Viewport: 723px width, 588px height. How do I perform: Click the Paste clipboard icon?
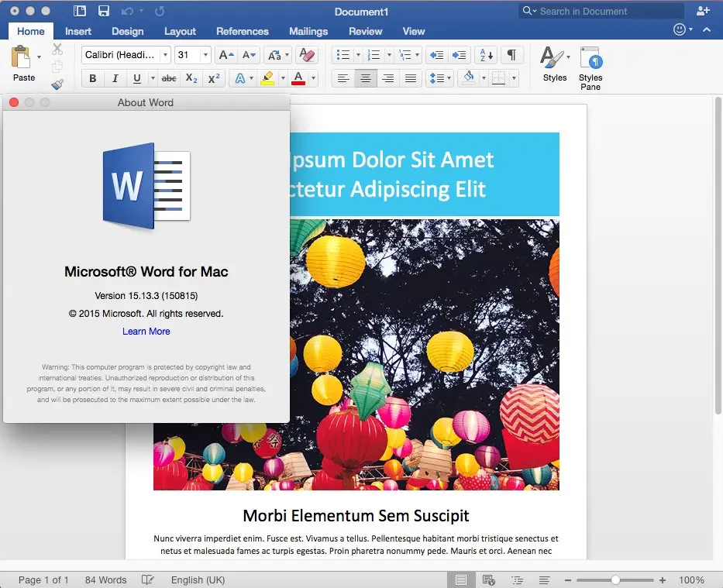pos(20,57)
